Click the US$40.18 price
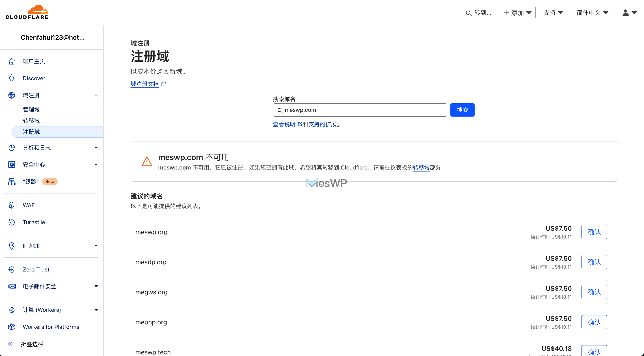644x356 pixels. click(x=557, y=349)
